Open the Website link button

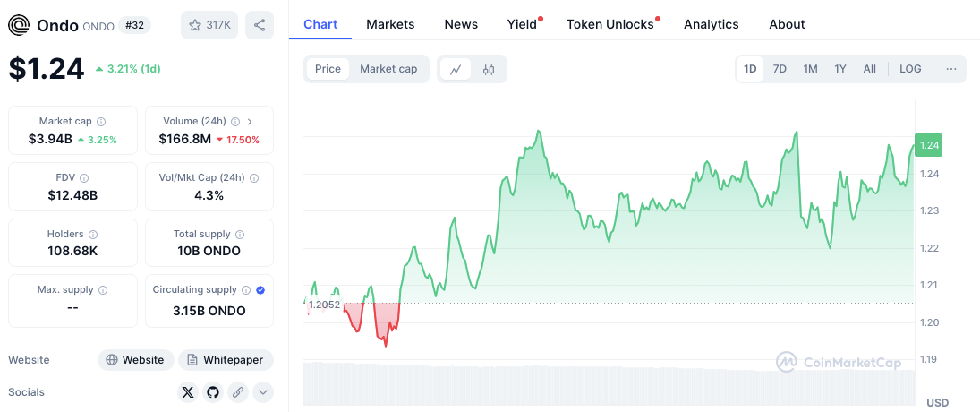pyautogui.click(x=136, y=360)
